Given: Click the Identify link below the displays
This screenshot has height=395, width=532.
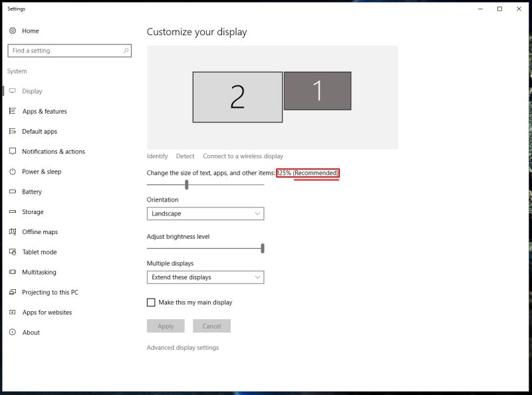Looking at the screenshot, I should pyautogui.click(x=157, y=156).
